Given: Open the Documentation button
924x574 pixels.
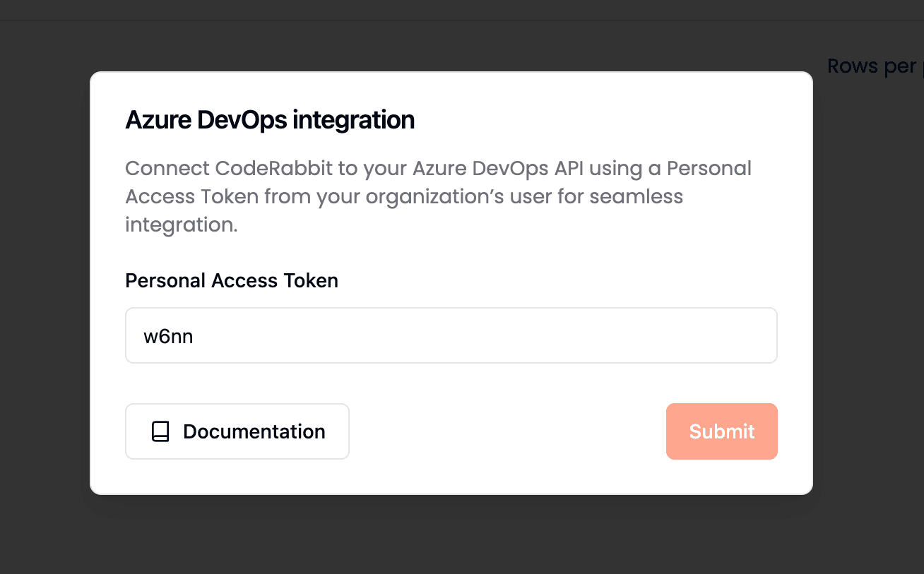Looking at the screenshot, I should (x=237, y=431).
